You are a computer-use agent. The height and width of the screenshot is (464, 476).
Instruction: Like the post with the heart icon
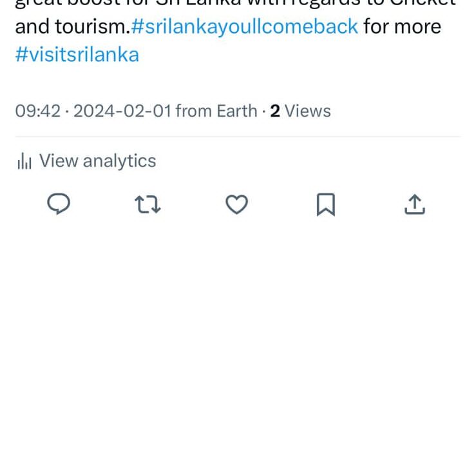pos(236,205)
